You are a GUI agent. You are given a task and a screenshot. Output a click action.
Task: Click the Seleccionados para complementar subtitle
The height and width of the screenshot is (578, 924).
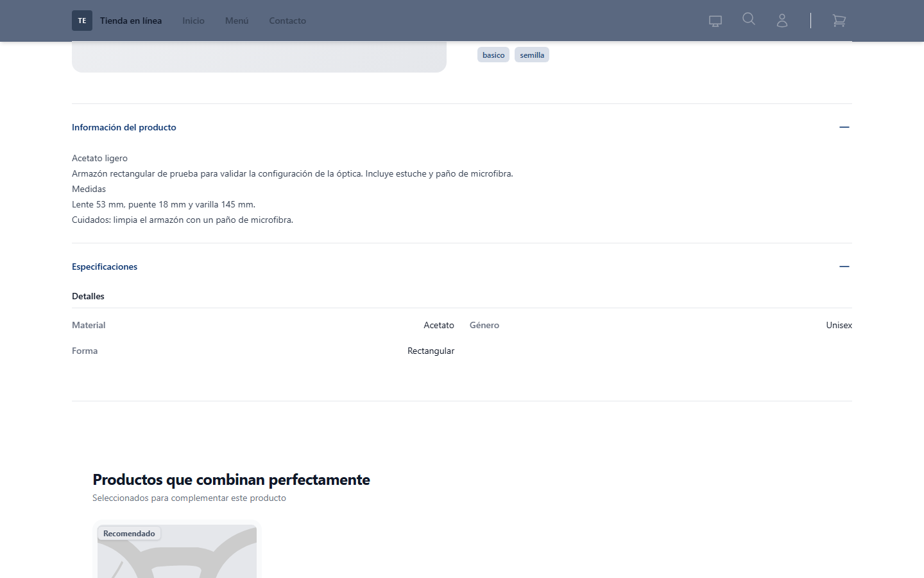[189, 498]
